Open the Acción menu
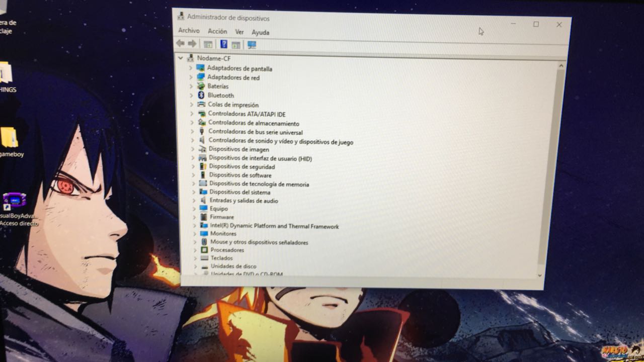The width and height of the screenshot is (644, 362). point(217,31)
